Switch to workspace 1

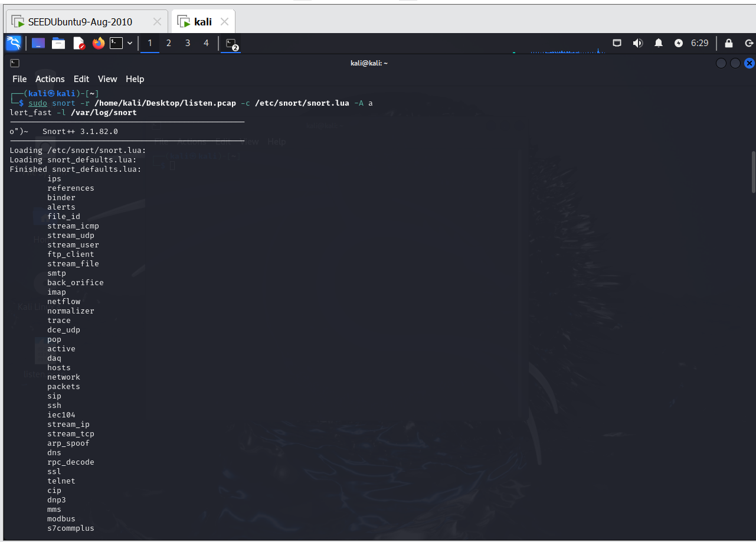[150, 43]
